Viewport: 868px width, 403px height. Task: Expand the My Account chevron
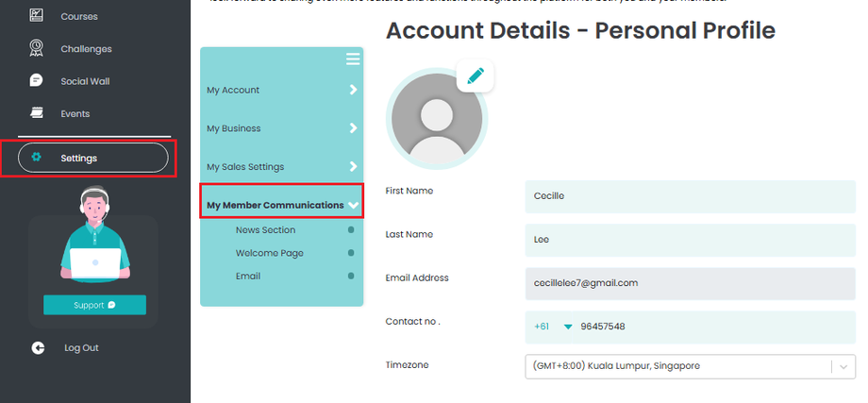353,91
